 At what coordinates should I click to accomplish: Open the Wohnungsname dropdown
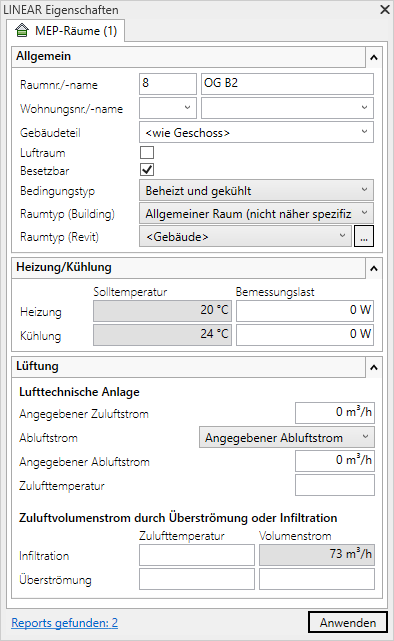point(287,108)
